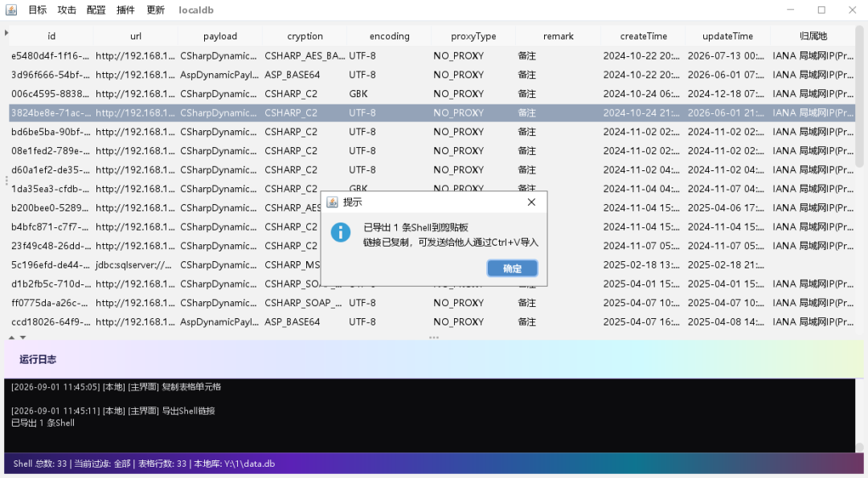Expand the left side panel arrow

(6, 33)
